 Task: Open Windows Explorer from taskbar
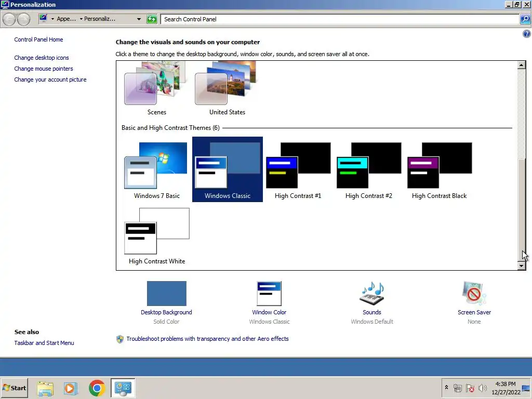coord(45,388)
